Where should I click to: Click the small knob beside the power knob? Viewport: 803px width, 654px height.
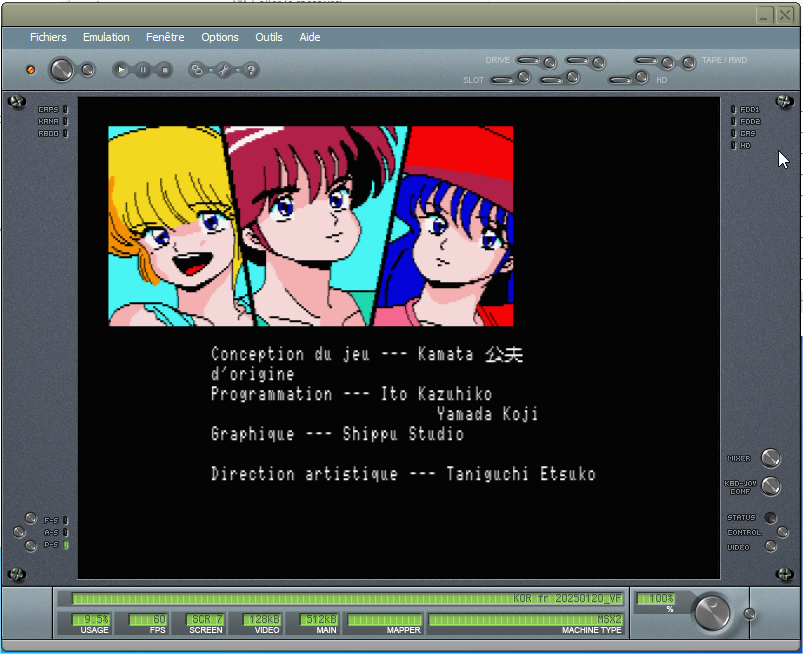coord(88,70)
